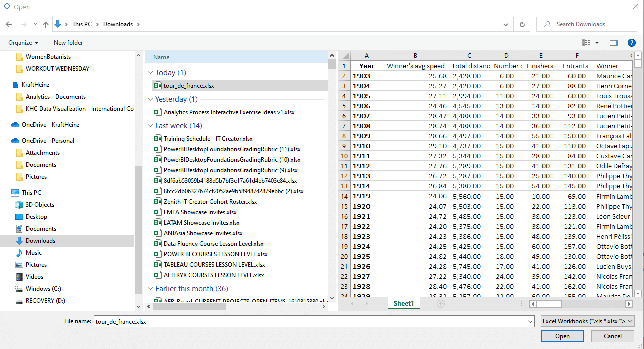The height and width of the screenshot is (349, 644).
Task: Toggle the preview pane
Action: [x=614, y=43]
